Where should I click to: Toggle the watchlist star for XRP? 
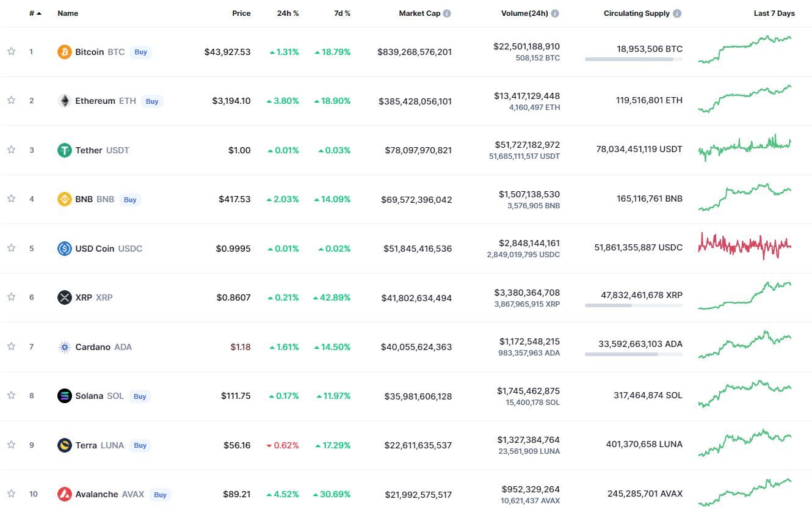(11, 297)
